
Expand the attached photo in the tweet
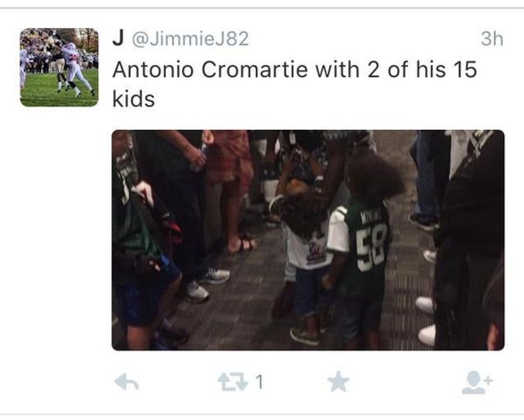308,240
